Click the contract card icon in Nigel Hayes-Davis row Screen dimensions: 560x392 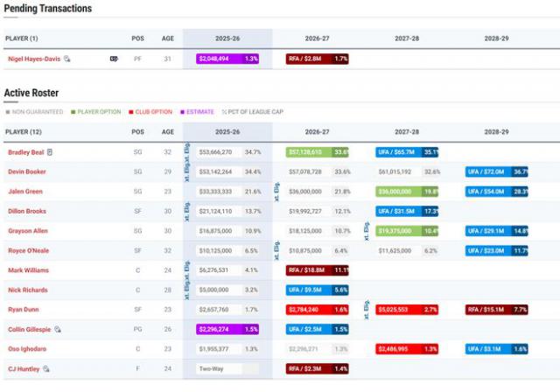[x=114, y=59]
